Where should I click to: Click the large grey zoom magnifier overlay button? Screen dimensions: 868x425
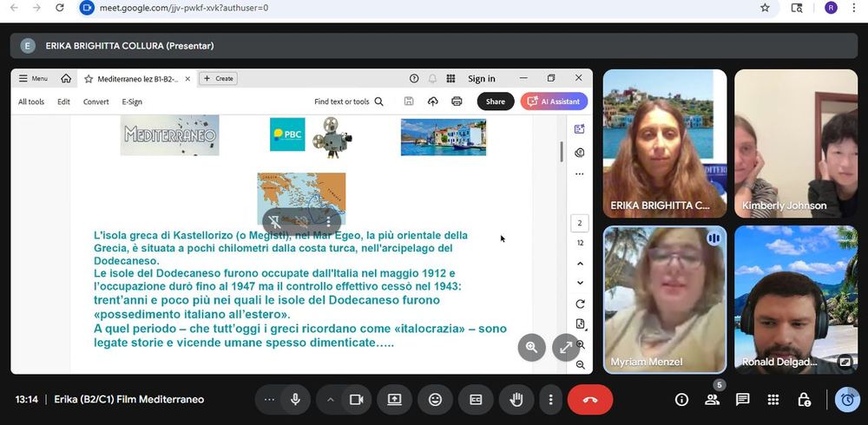coord(532,348)
